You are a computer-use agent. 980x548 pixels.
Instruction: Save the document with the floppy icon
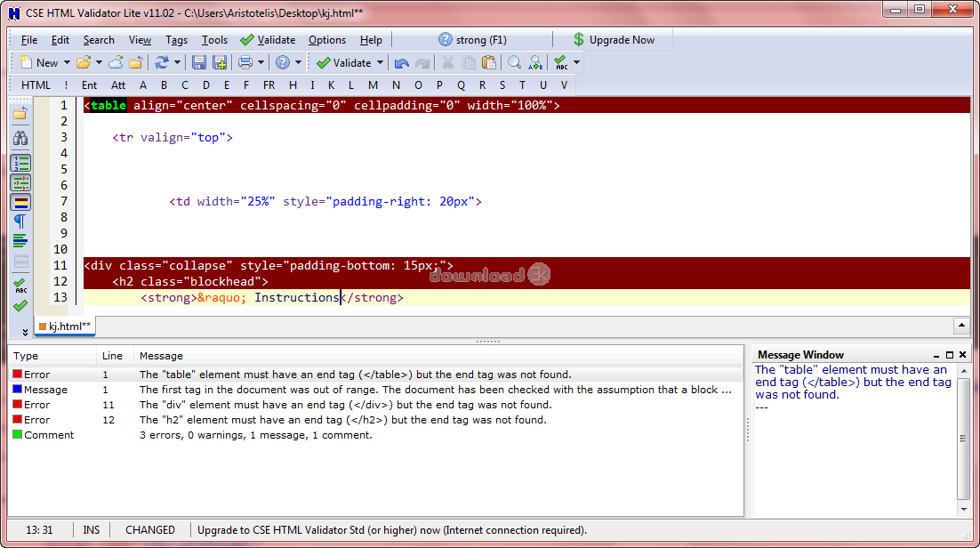pos(198,62)
